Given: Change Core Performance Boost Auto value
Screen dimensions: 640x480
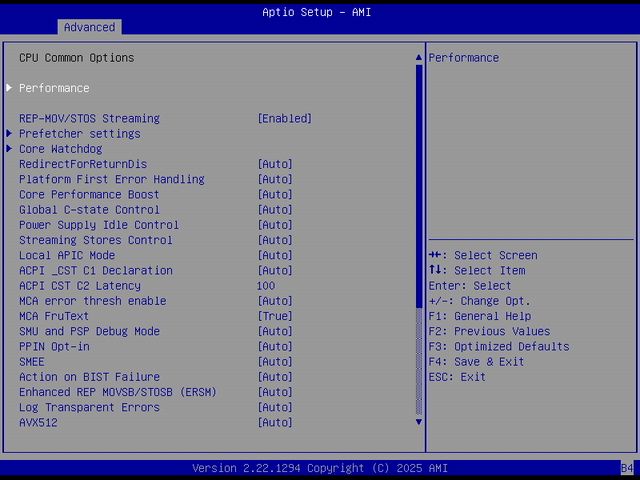Looking at the screenshot, I should tap(275, 194).
